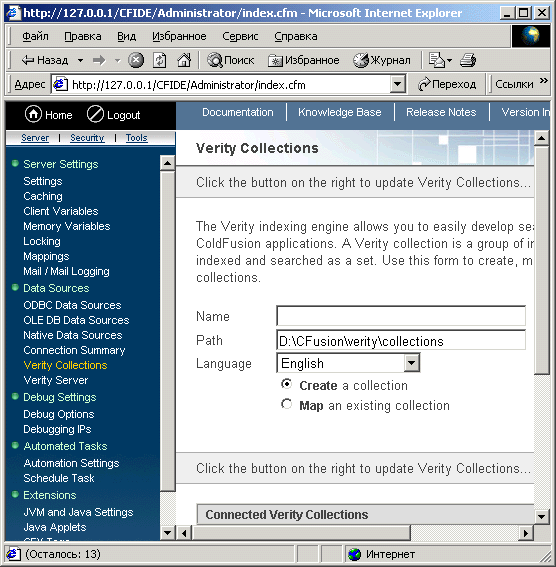The height and width of the screenshot is (567, 556).
Task: Open the Caching settings page
Action: coord(43,196)
